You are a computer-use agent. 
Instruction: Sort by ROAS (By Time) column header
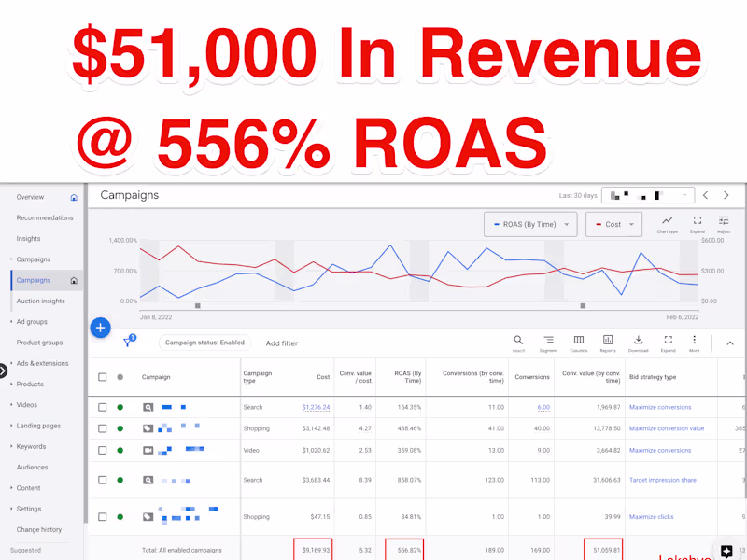pos(408,377)
